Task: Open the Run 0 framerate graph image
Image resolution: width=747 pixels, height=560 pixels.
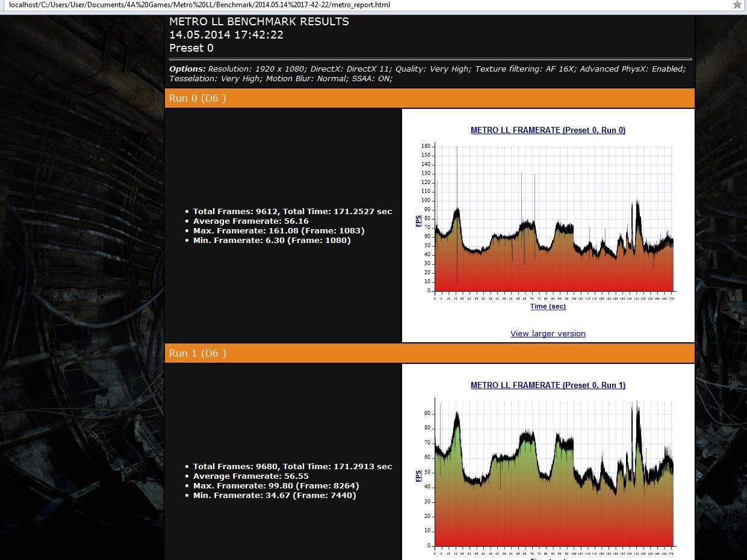Action: pyautogui.click(x=548, y=218)
